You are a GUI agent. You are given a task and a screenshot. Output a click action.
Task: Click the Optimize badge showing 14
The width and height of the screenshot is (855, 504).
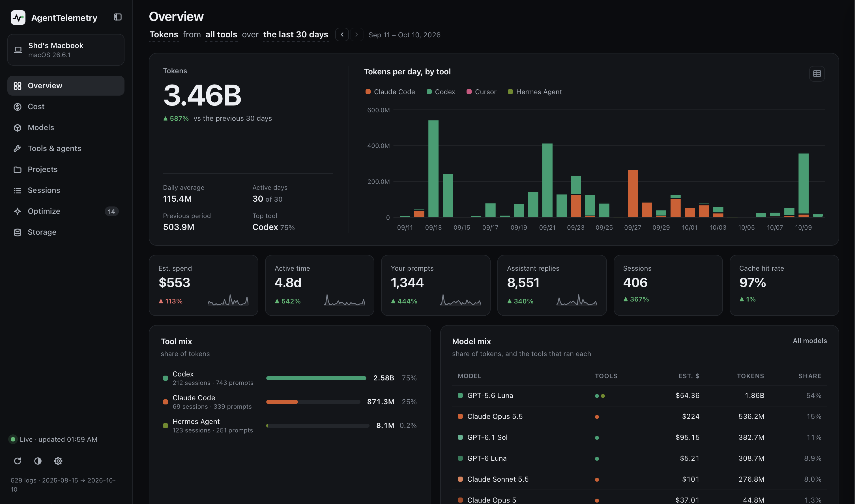pyautogui.click(x=111, y=212)
